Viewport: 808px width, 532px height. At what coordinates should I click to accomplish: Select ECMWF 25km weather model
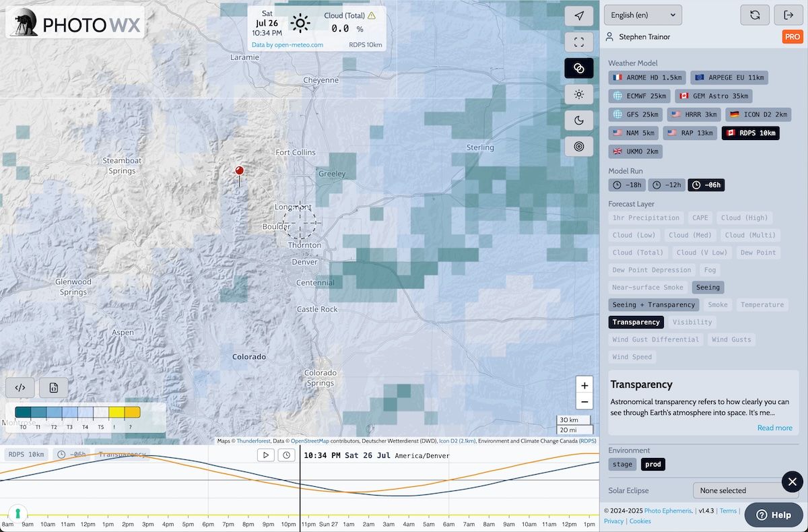point(640,96)
